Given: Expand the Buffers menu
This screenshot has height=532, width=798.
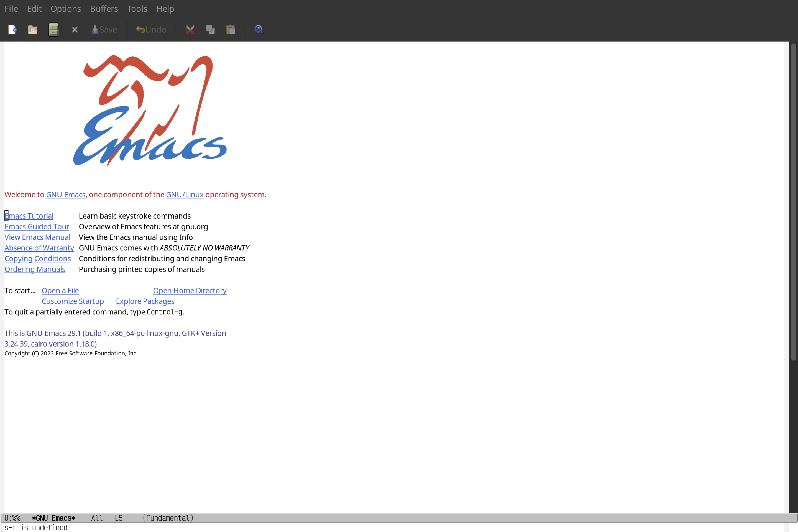Looking at the screenshot, I should tap(104, 8).
